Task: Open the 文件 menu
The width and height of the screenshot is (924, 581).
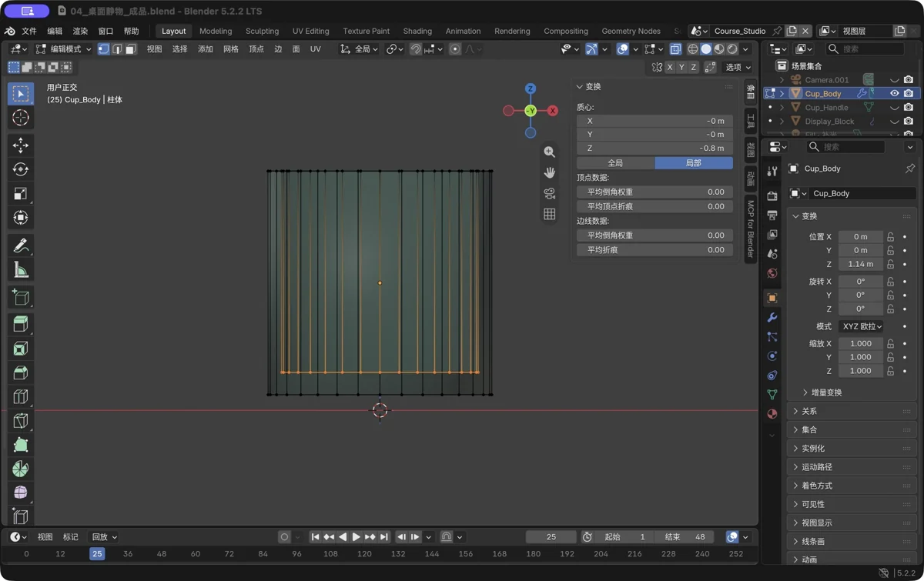Action: tap(29, 32)
